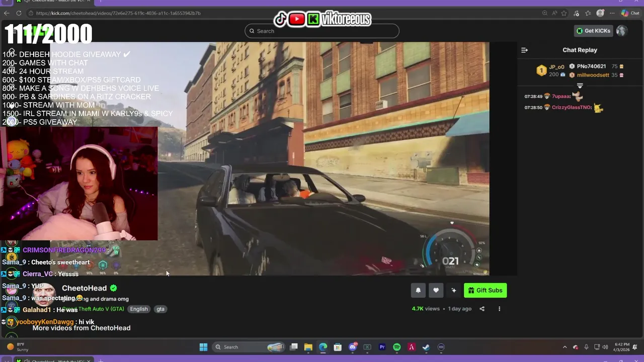
Task: Select top gifter JP_o0 in leaderboard
Action: (556, 66)
